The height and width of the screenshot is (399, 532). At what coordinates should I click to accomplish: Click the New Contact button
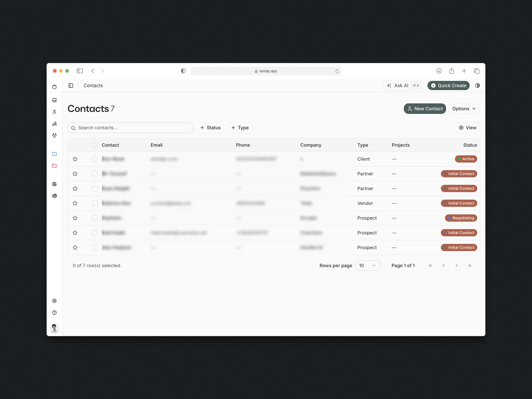click(425, 109)
